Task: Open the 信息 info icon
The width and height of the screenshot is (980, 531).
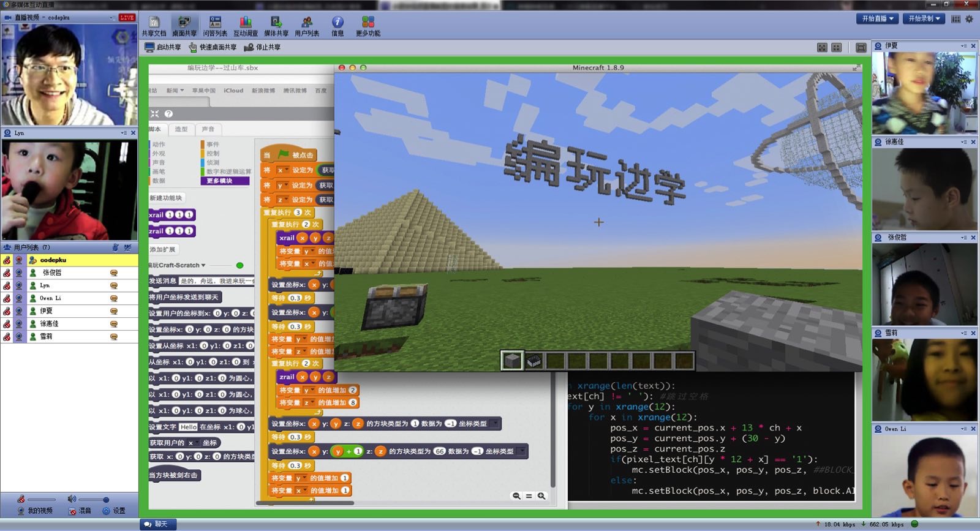Action: pyautogui.click(x=337, y=26)
